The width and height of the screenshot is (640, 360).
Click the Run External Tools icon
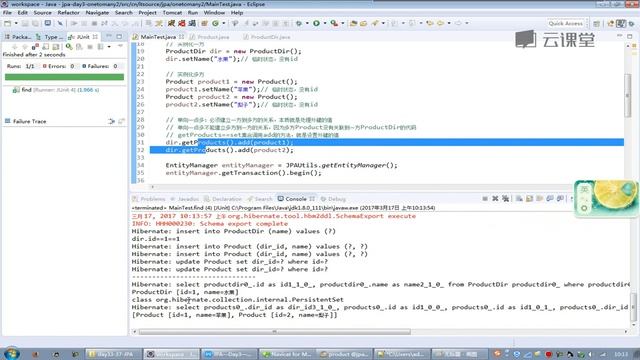334,23
